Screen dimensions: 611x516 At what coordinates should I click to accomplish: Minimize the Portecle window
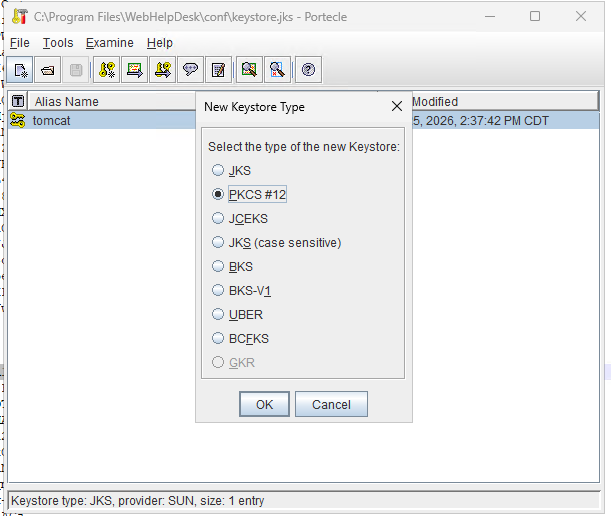point(490,16)
